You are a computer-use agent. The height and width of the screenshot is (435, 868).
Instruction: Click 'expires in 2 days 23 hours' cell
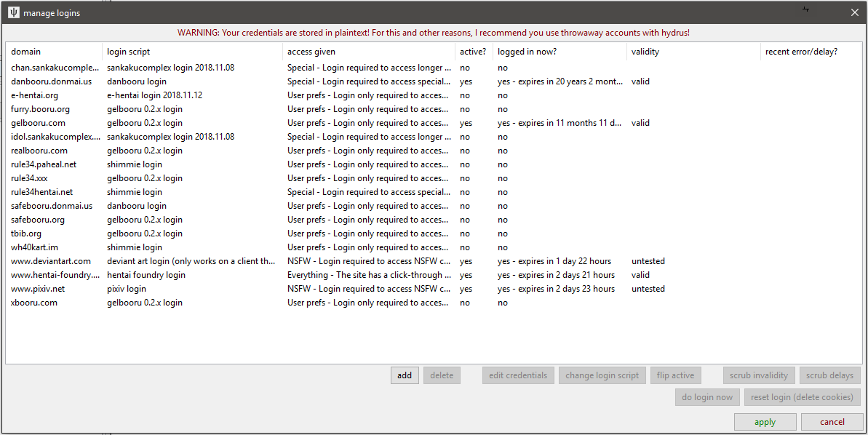click(556, 289)
